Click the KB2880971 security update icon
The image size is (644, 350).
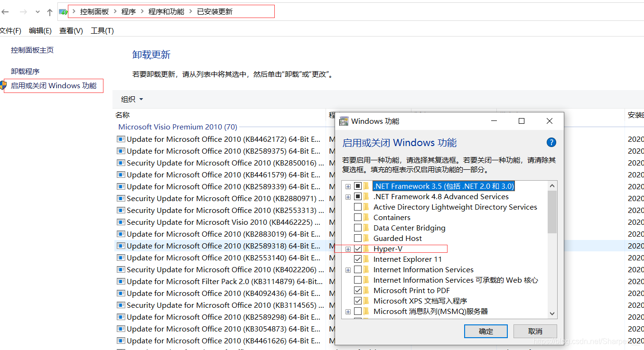coord(121,198)
